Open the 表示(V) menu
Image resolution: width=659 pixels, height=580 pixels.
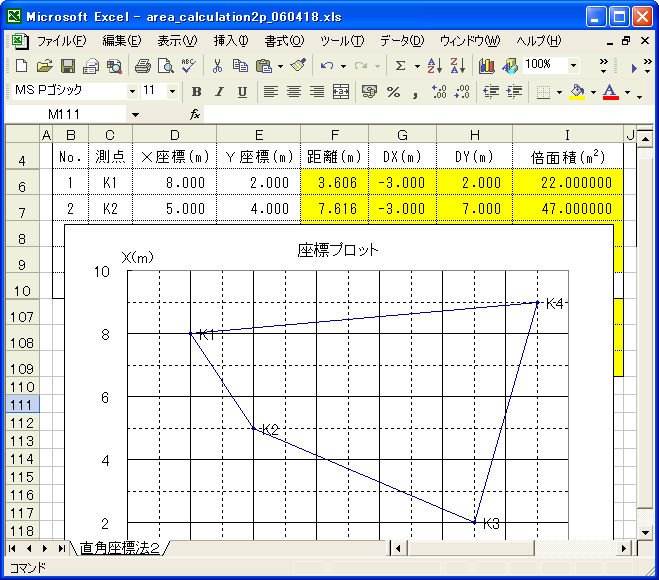pyautogui.click(x=177, y=41)
